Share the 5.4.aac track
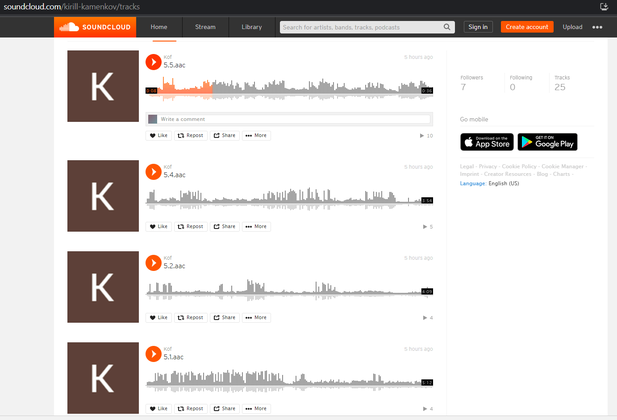The width and height of the screenshot is (617, 420). click(224, 226)
